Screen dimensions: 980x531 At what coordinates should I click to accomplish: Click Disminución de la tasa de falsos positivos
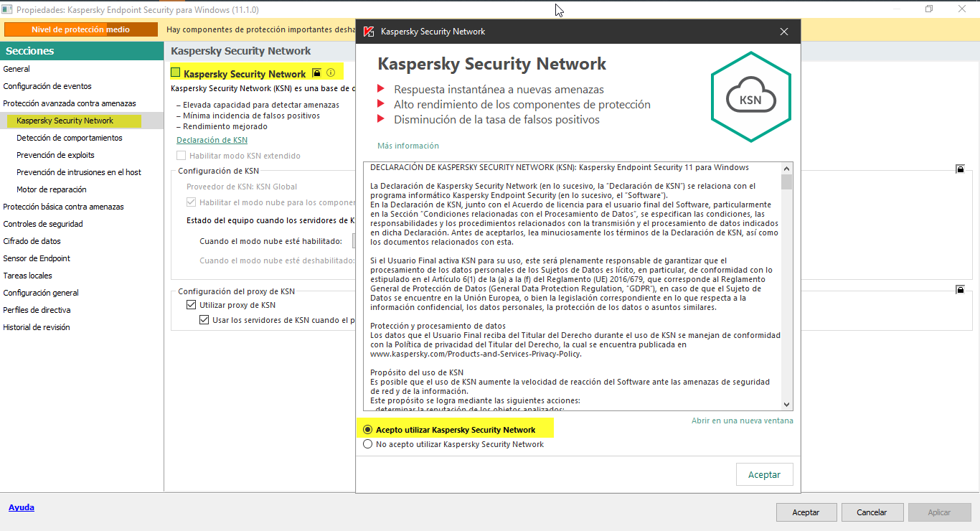tap(496, 120)
